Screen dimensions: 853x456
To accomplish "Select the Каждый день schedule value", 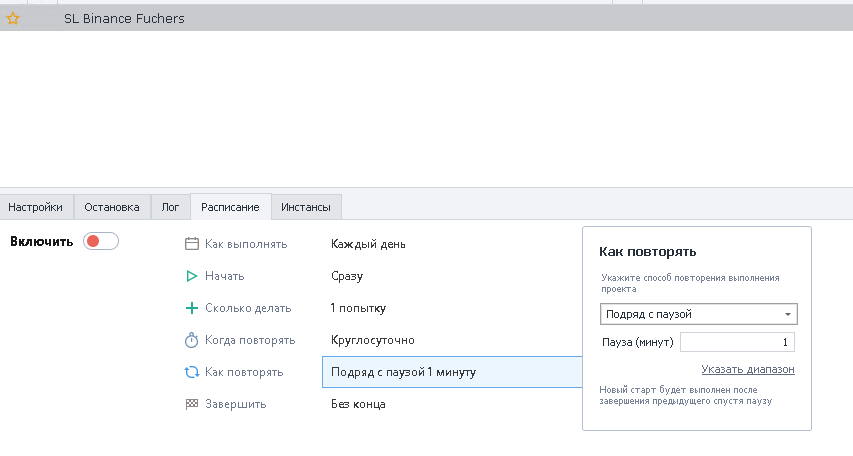I will [x=368, y=244].
